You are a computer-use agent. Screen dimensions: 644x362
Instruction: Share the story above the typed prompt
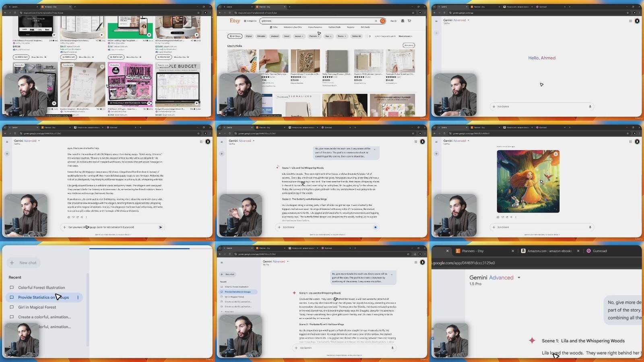pyautogui.click(x=82, y=217)
